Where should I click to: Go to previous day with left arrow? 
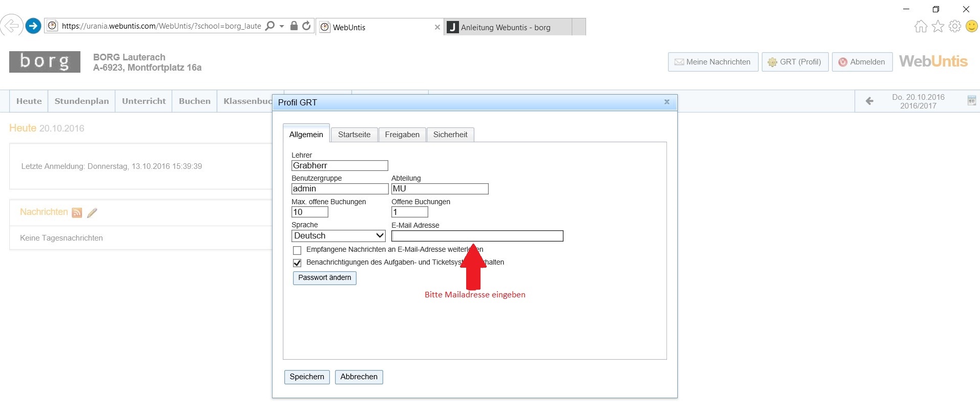869,101
